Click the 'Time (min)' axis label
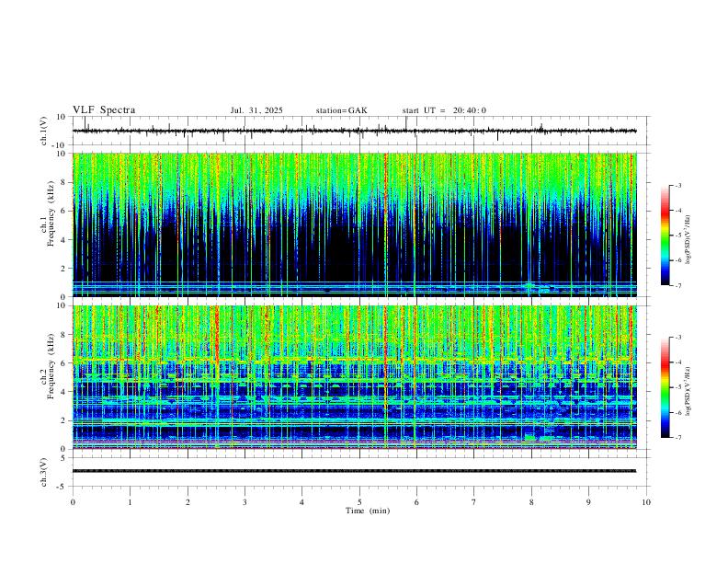The height and width of the screenshot is (563, 728). [368, 511]
